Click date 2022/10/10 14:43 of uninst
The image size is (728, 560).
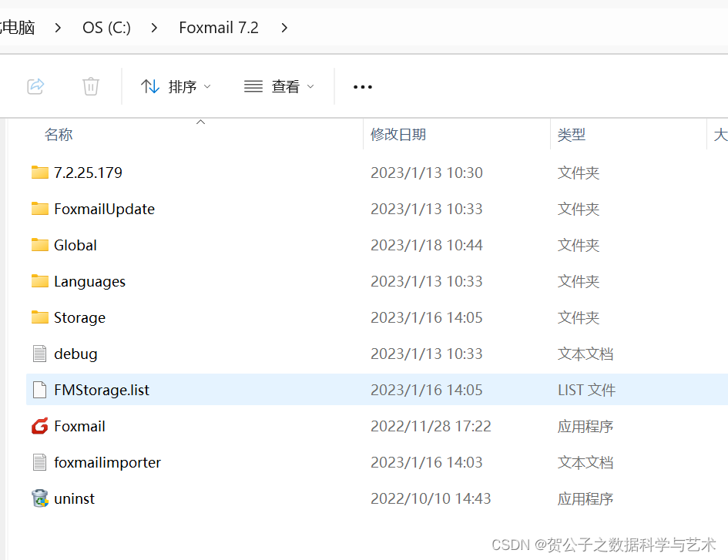point(431,498)
